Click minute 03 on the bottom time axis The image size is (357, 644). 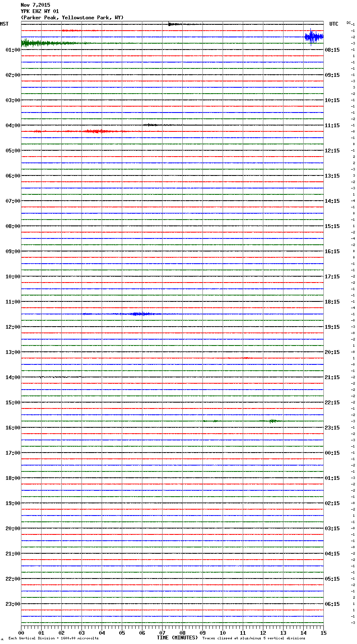point(81,633)
